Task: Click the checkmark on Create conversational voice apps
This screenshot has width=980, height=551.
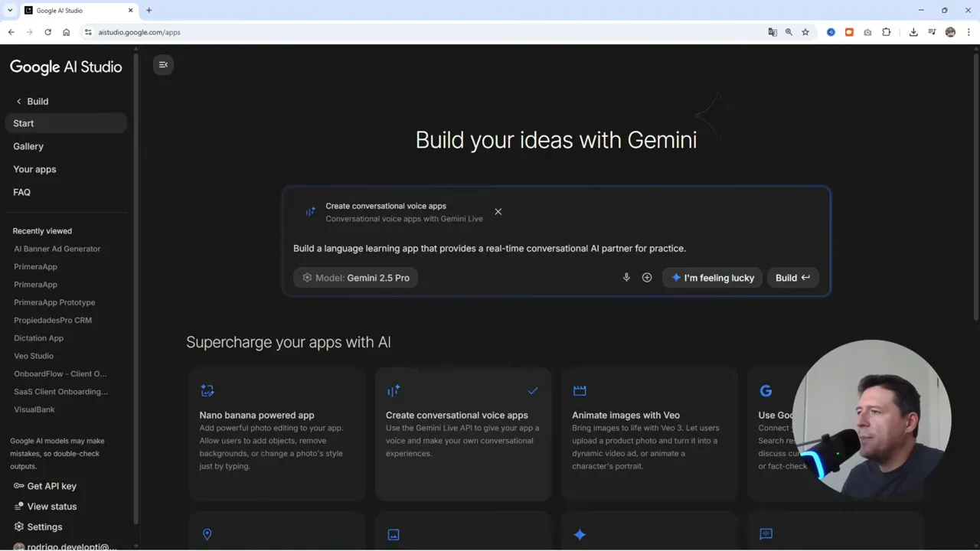Action: [x=533, y=390]
